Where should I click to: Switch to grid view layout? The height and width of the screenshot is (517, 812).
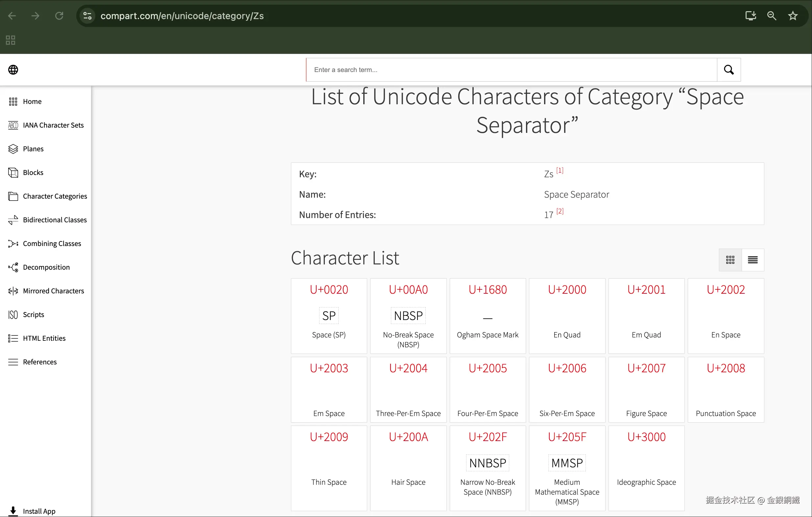(730, 260)
